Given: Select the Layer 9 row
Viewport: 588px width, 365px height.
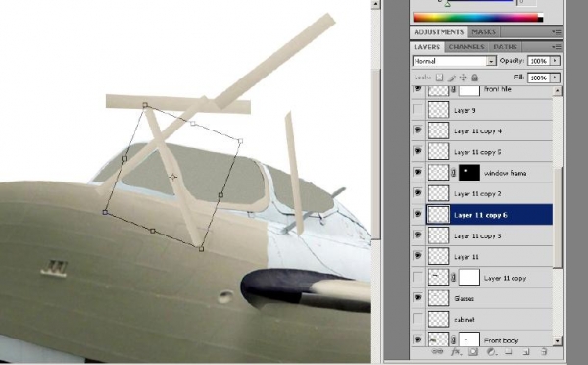Looking at the screenshot, I should [482, 110].
